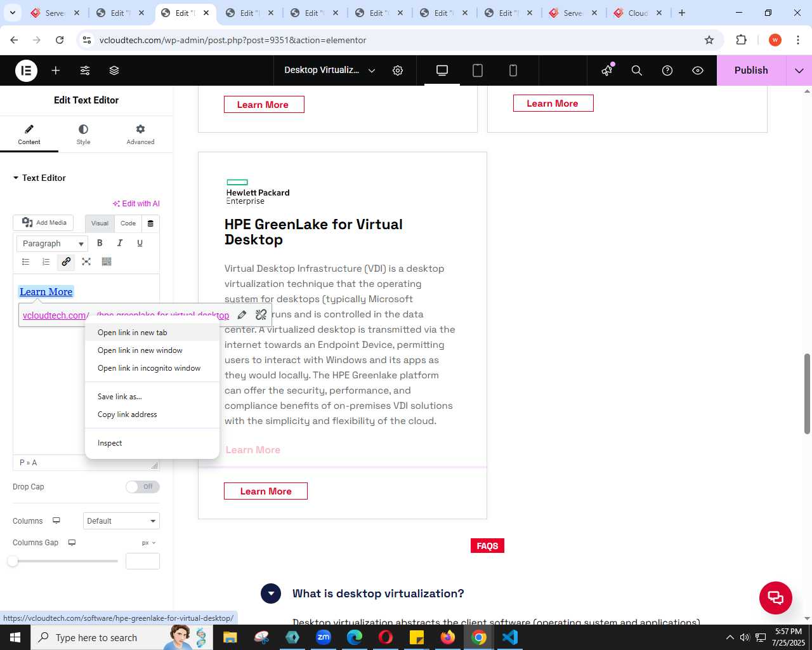The image size is (812, 650).
Task: Open the tab search chevron in Chrome
Action: [13, 13]
